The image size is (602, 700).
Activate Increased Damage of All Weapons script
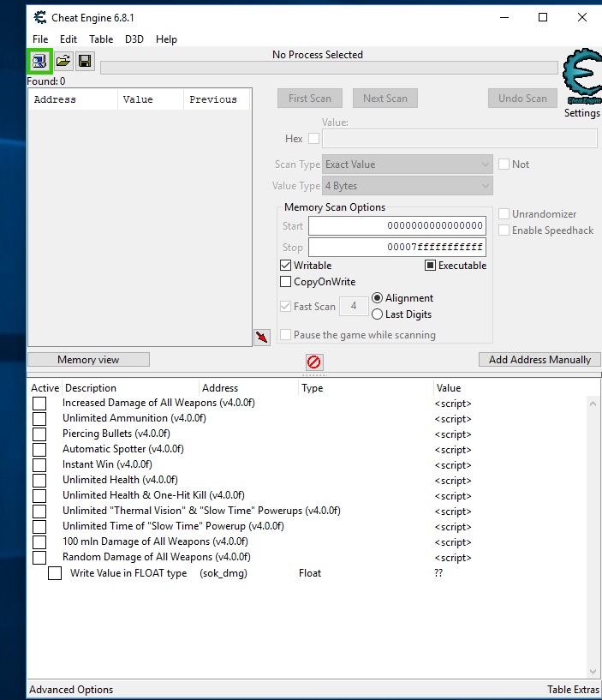39,404
